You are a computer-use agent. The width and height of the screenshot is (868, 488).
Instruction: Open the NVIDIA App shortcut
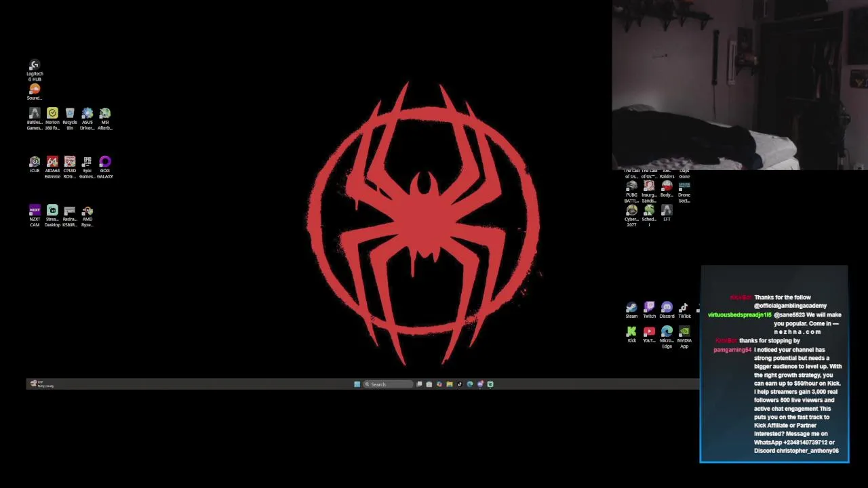(x=684, y=338)
